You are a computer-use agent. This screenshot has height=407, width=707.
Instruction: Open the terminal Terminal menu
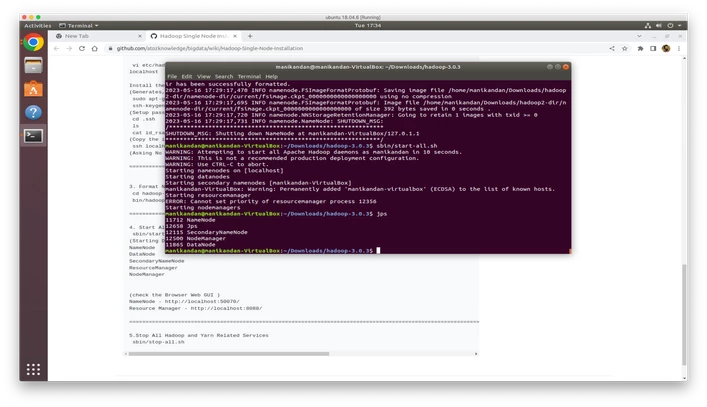(249, 77)
